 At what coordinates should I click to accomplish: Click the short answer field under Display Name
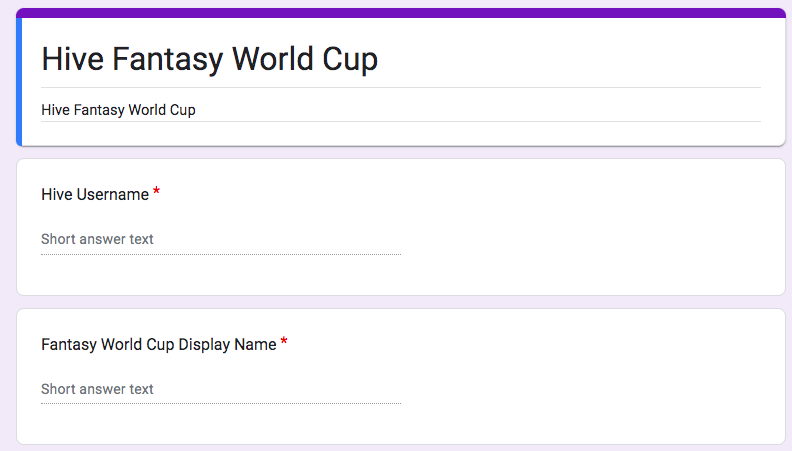(221, 389)
